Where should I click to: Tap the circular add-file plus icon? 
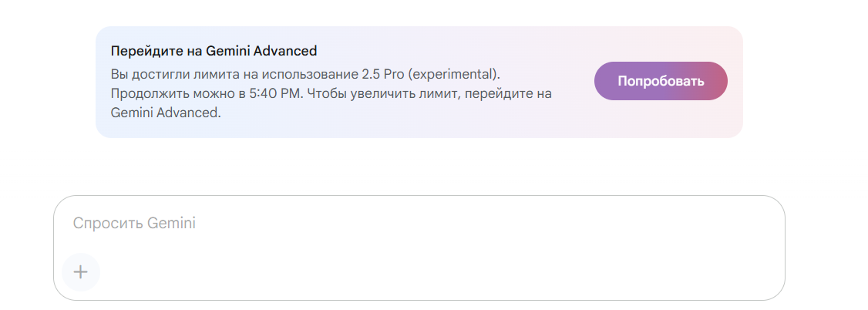click(x=81, y=271)
